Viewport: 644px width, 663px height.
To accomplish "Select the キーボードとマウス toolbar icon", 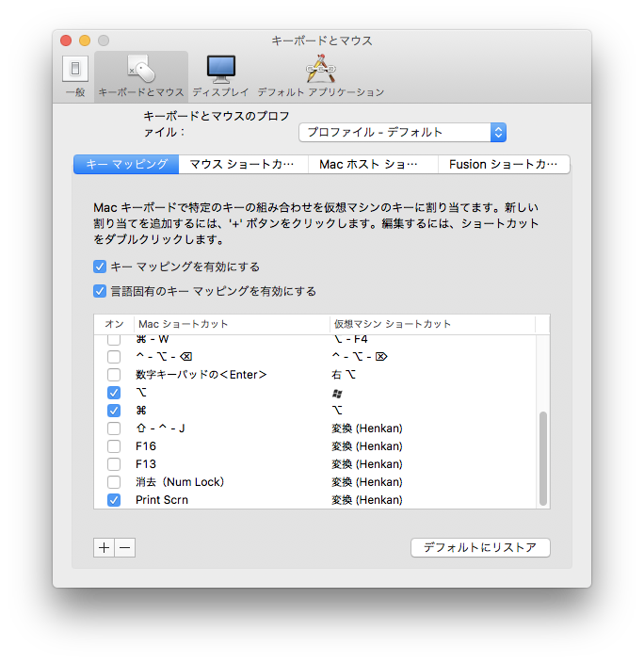I will [x=141, y=76].
